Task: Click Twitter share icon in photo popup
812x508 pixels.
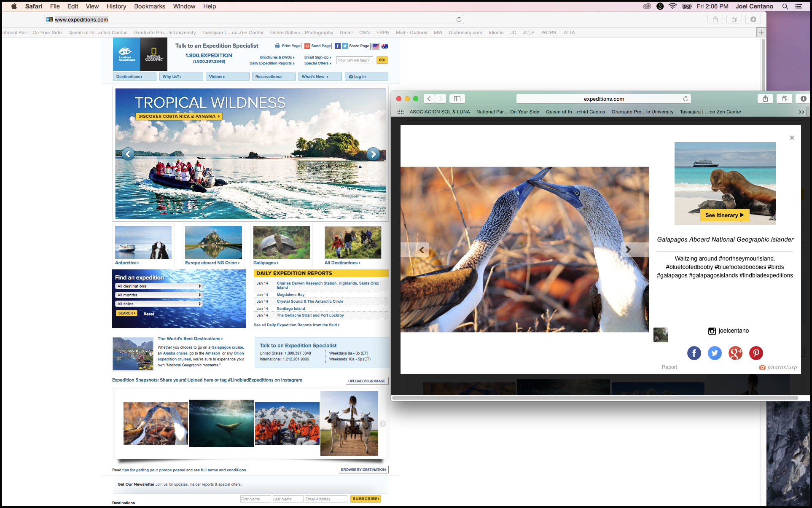Action: pos(715,353)
